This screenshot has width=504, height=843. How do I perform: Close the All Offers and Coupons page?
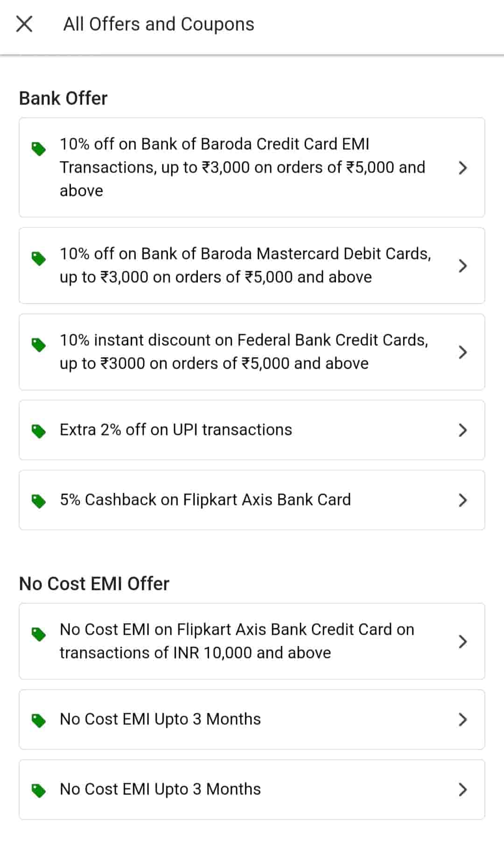pos(24,24)
